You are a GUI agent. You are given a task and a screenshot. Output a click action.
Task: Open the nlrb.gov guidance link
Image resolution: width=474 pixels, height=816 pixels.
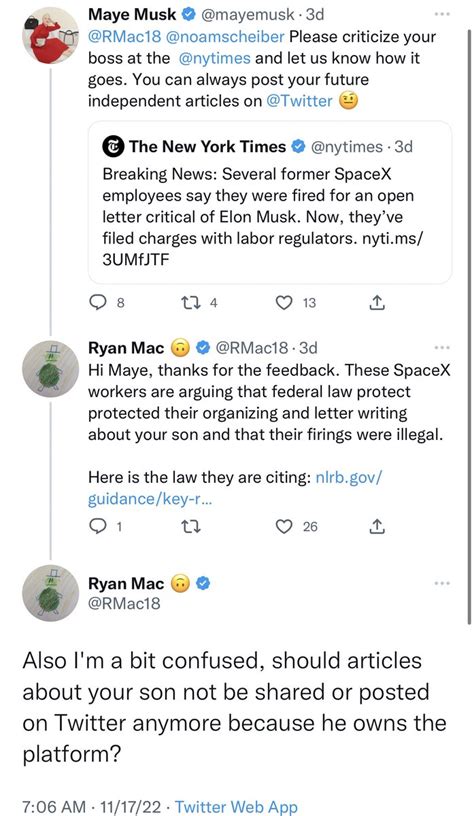coord(235,488)
